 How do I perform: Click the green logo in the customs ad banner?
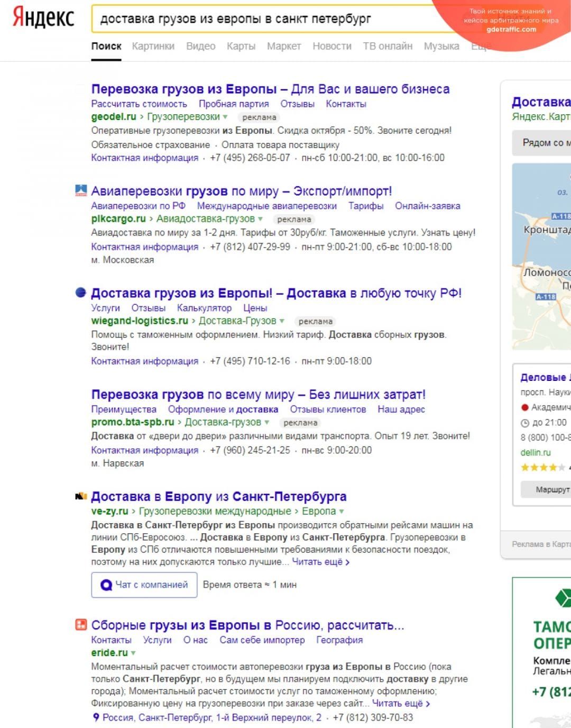(563, 598)
